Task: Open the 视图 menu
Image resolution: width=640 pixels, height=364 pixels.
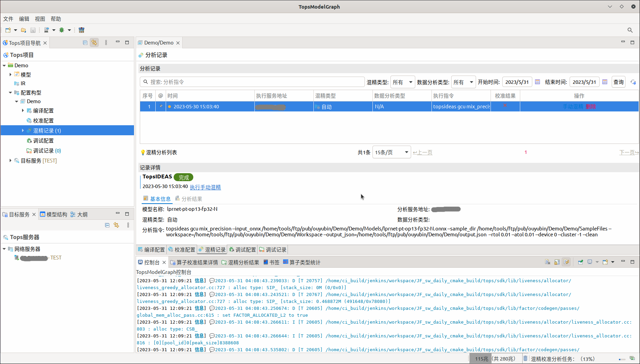Action: click(x=40, y=19)
